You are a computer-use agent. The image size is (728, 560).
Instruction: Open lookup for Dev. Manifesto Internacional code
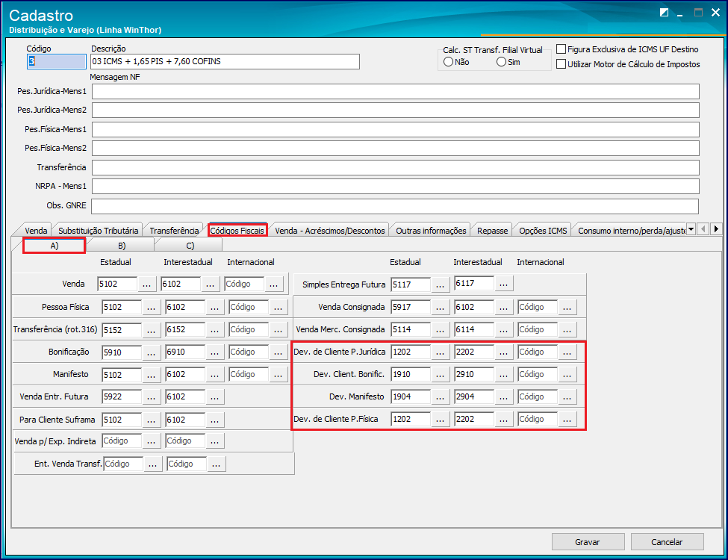point(567,397)
